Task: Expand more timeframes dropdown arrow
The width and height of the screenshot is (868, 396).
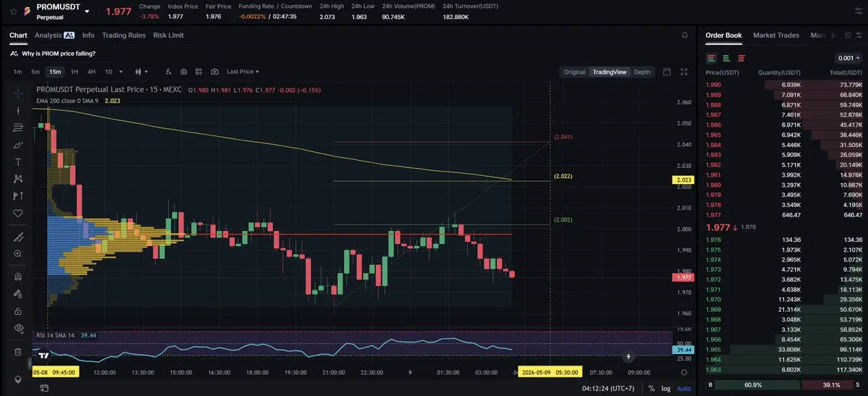Action: [121, 72]
